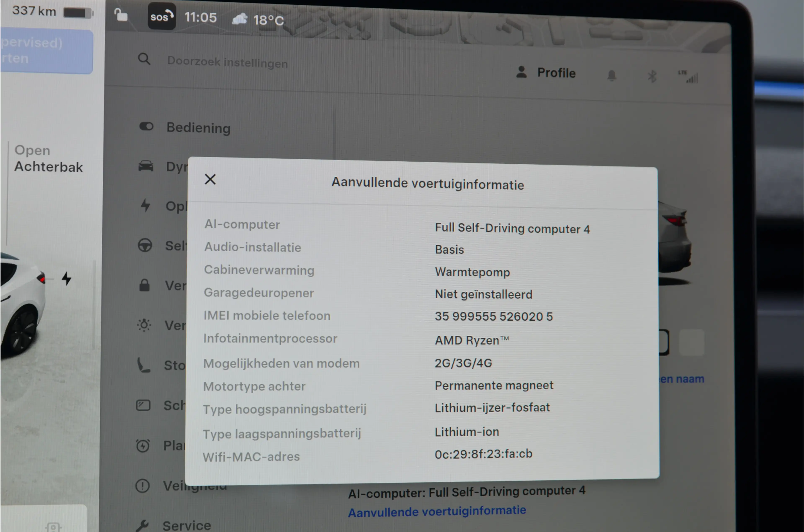Screen dimensions: 804x532
Task: Close the Aanvullende voertuiginformatie dialog
Action: pyautogui.click(x=210, y=179)
